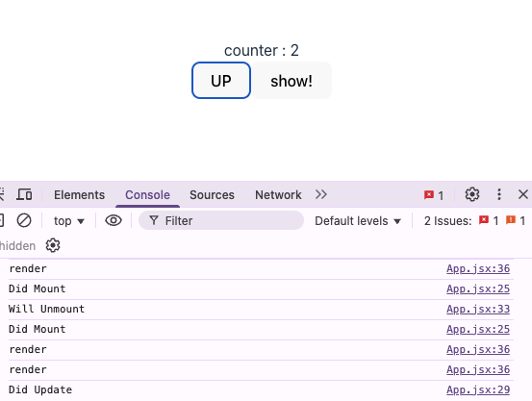Click the error count badge in tab bar
Viewport: 532px width, 401px height.
[434, 195]
